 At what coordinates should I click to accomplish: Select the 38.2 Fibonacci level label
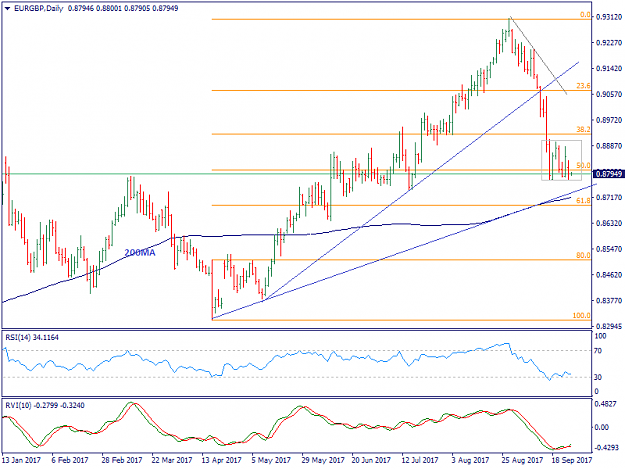pyautogui.click(x=583, y=130)
